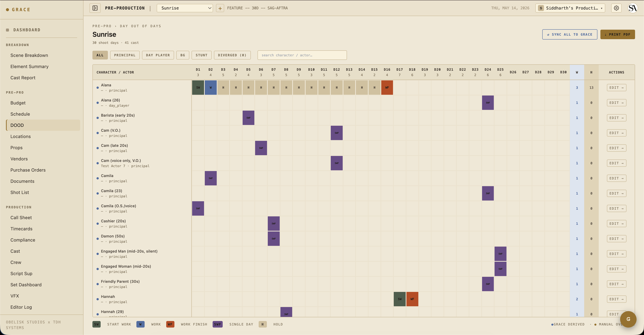Open the Schedule page

[20, 114]
